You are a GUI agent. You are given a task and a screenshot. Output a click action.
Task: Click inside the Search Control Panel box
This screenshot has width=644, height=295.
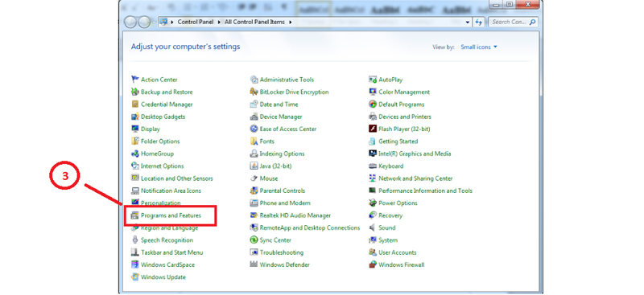pyautogui.click(x=513, y=23)
